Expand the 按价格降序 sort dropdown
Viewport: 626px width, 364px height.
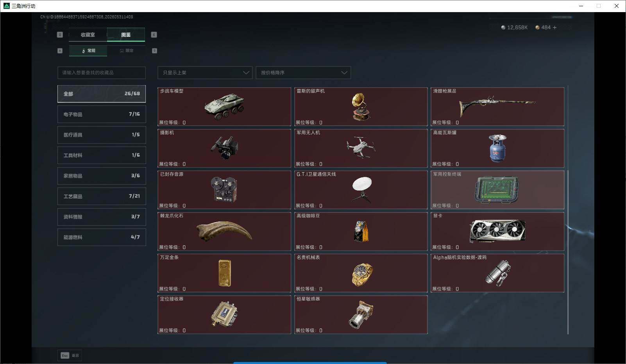tap(303, 73)
